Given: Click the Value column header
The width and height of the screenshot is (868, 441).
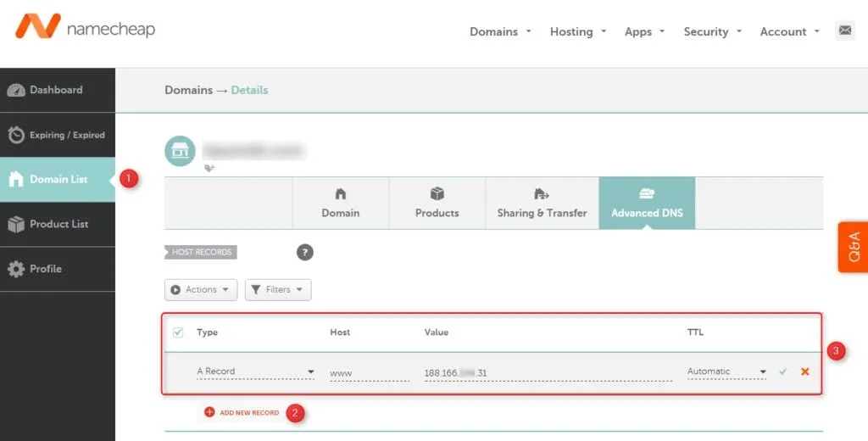Looking at the screenshot, I should tap(437, 332).
